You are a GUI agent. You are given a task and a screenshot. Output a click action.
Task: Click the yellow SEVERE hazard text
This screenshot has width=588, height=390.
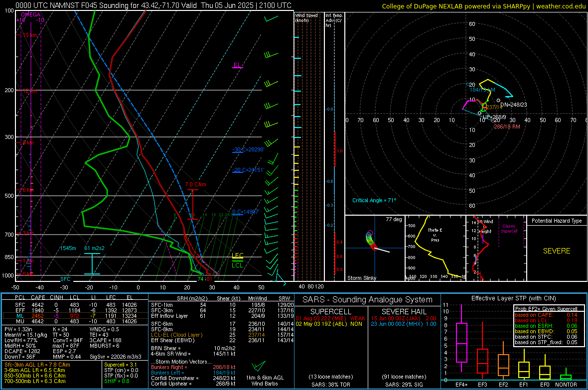[x=557, y=251]
